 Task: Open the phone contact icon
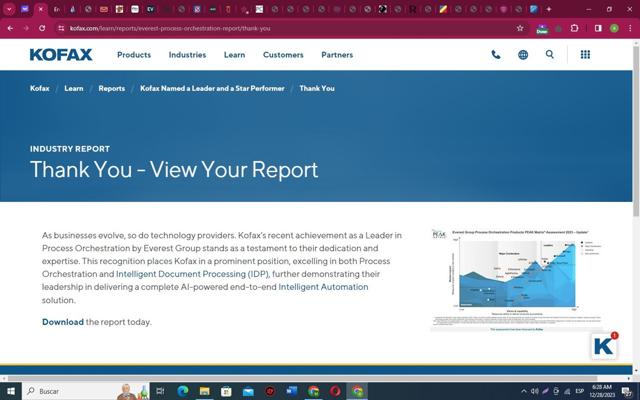[496, 55]
